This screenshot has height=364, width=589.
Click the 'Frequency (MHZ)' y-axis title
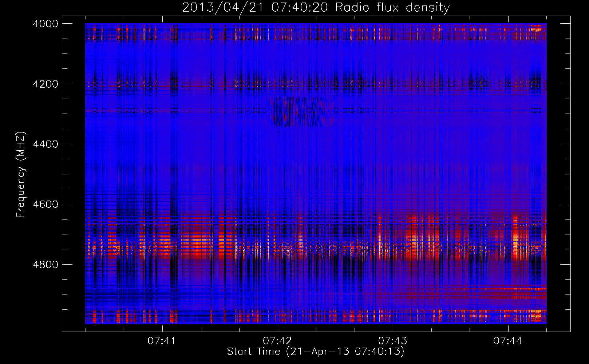(21, 175)
